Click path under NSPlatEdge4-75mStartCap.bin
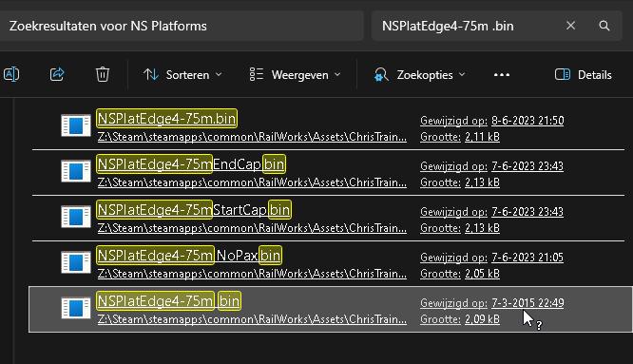 tap(252, 228)
